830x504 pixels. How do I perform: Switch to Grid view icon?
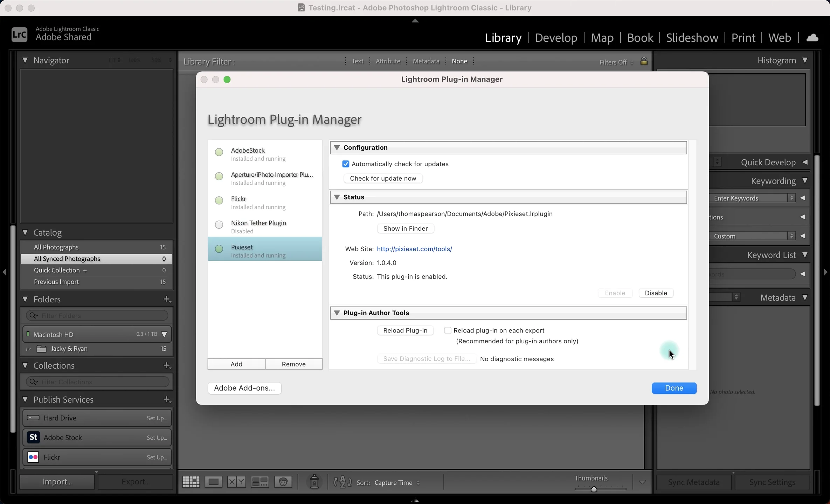point(191,482)
